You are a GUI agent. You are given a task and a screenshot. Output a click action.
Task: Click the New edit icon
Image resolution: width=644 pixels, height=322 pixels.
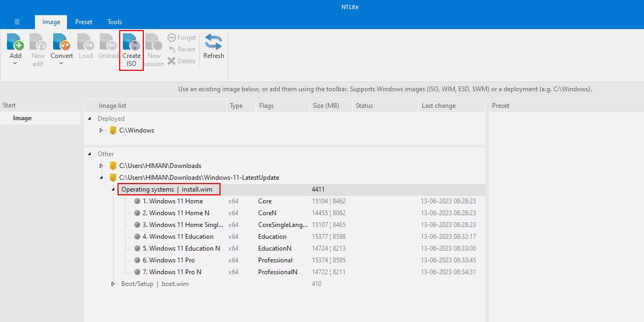[38, 42]
